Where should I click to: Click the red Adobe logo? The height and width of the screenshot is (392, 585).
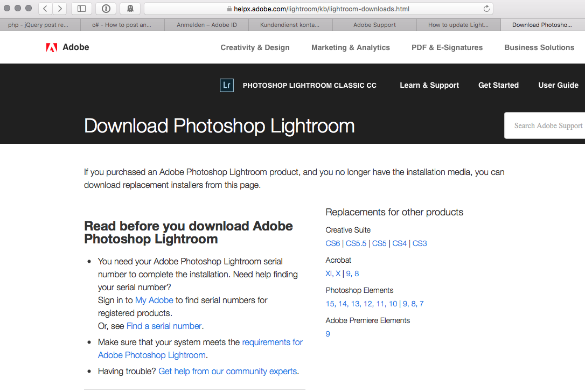click(x=52, y=47)
